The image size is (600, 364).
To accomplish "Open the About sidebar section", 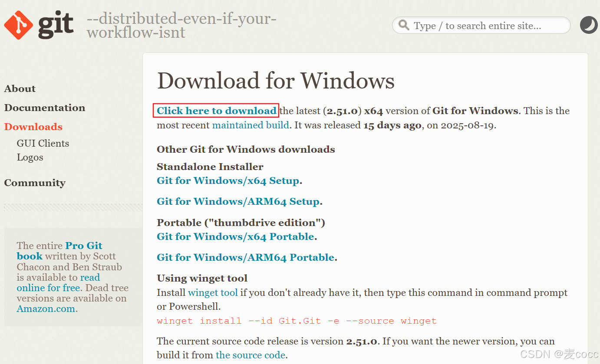I will (x=20, y=89).
